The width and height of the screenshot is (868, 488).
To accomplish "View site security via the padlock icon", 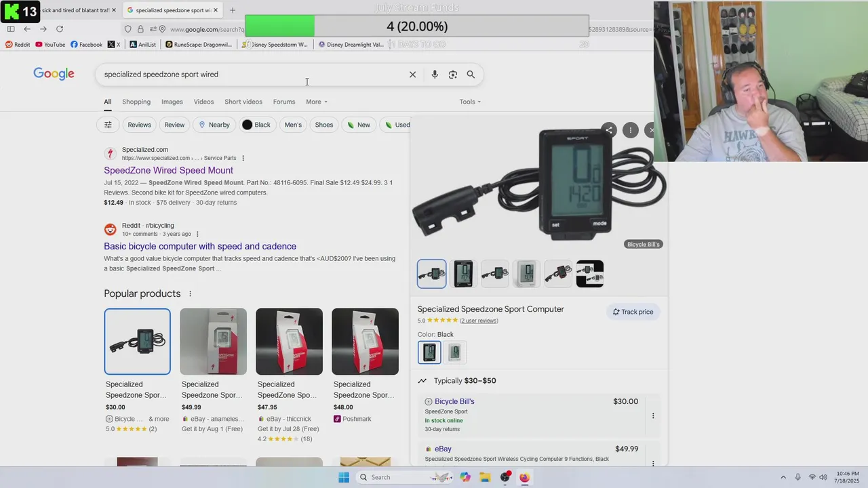I will pyautogui.click(x=140, y=29).
